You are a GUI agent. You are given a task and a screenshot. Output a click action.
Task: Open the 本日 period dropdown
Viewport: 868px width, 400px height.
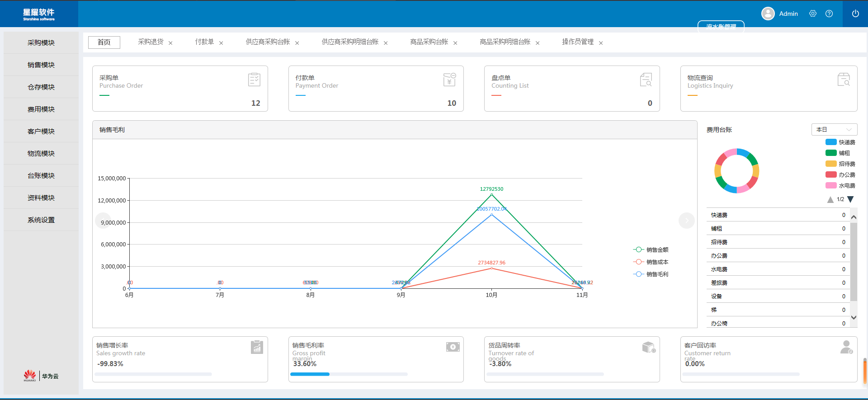[x=834, y=129]
